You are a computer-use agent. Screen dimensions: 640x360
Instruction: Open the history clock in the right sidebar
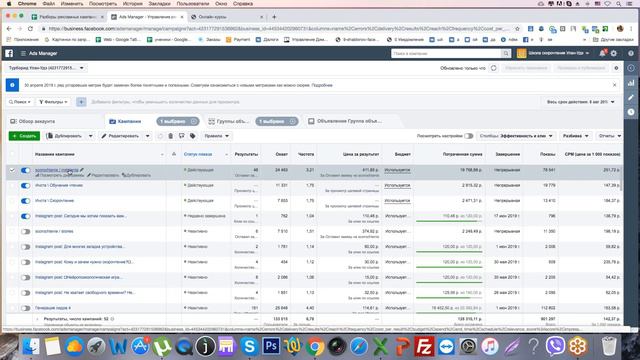tap(631, 111)
